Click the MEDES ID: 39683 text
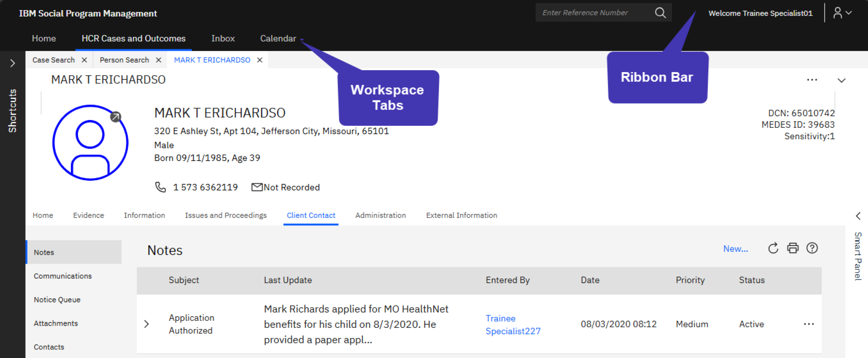The image size is (868, 358). [798, 125]
